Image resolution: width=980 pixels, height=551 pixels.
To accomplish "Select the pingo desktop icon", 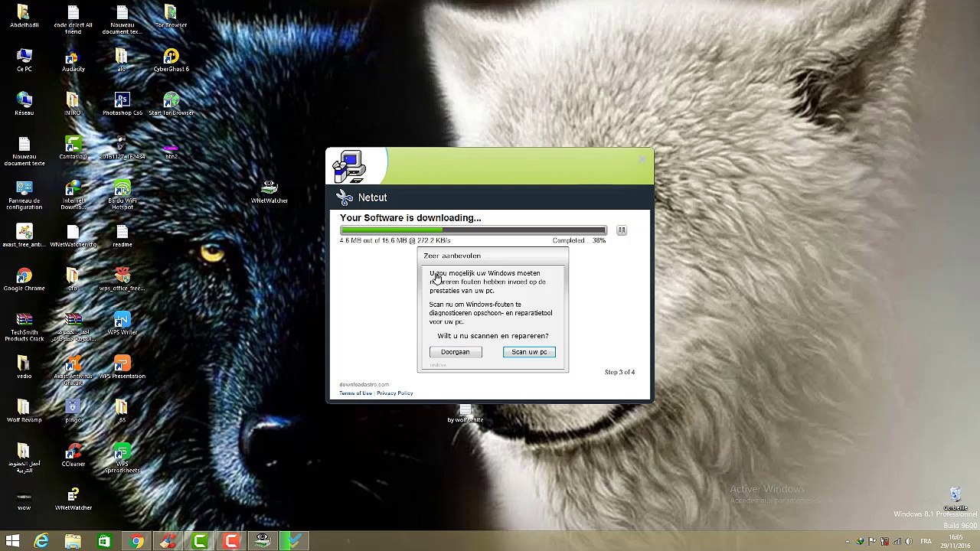I will pos(73,410).
